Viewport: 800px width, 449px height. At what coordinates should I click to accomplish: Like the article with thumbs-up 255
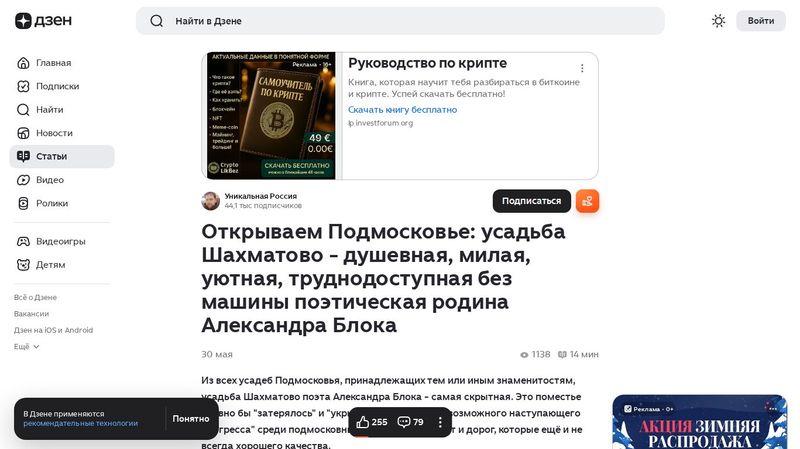tap(372, 422)
